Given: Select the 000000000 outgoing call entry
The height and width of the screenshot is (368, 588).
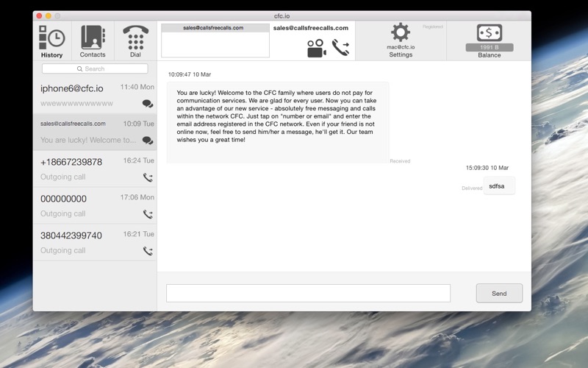Looking at the screenshot, I should point(81,205).
